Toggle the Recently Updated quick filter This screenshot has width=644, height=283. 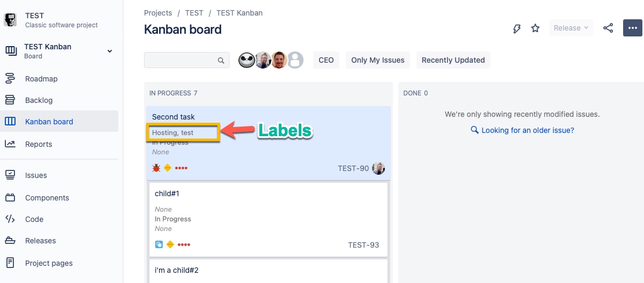click(453, 60)
